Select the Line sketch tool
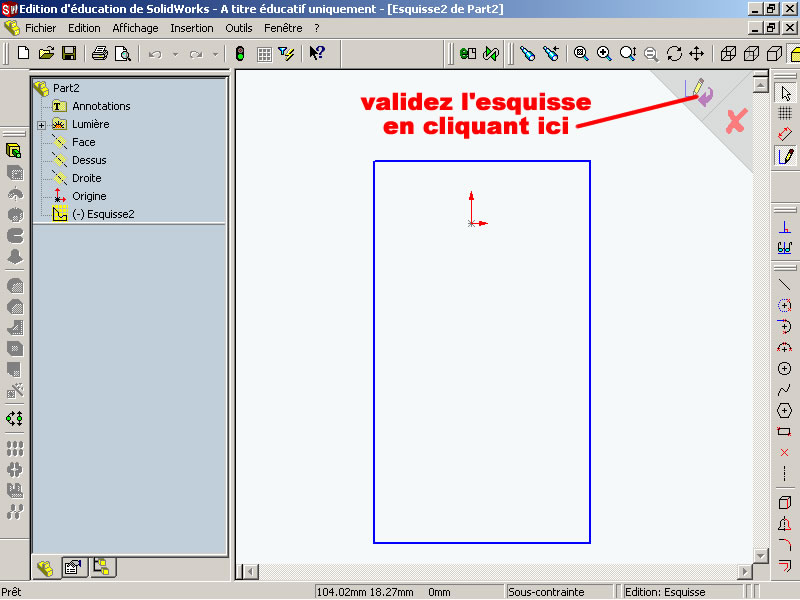The width and height of the screenshot is (800, 600). 785,285
